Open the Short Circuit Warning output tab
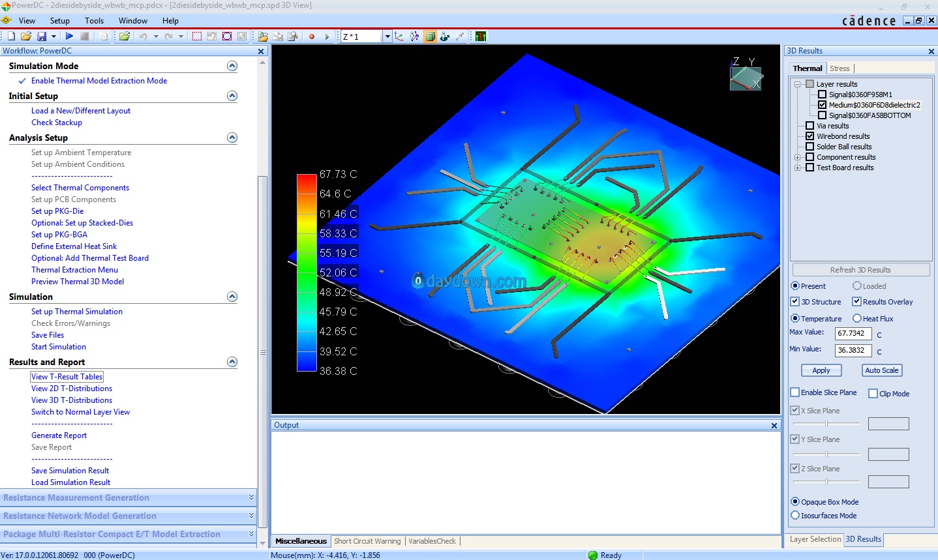Screen dimensions: 938x560 click(x=367, y=541)
